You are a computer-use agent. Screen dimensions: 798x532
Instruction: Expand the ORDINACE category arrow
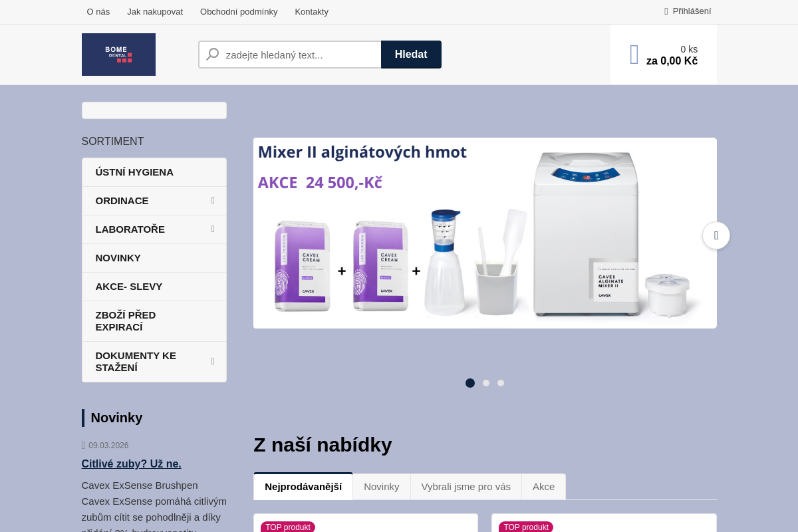click(213, 201)
